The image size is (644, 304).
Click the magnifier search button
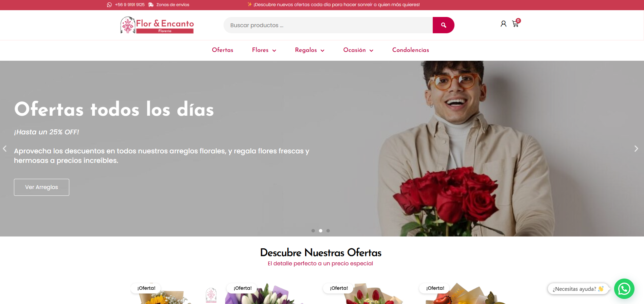click(443, 25)
